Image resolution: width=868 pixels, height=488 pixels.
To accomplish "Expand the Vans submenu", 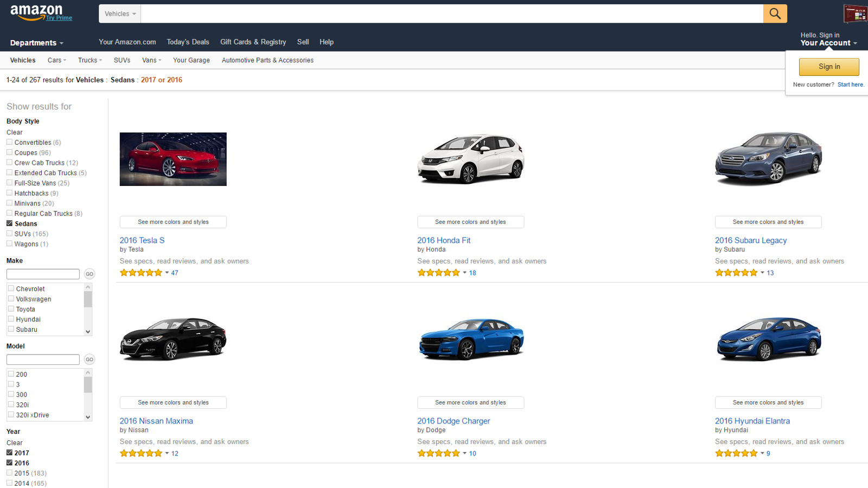I will point(151,60).
